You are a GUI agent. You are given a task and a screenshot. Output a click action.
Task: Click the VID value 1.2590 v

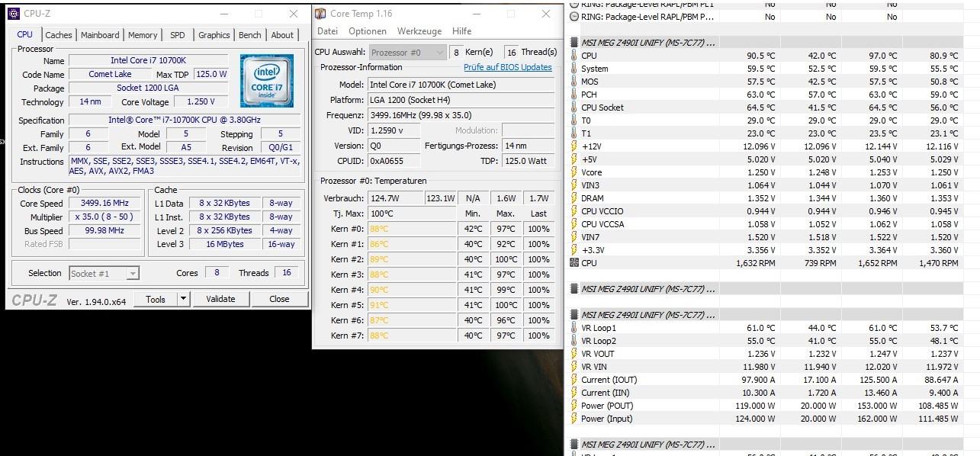(x=395, y=130)
